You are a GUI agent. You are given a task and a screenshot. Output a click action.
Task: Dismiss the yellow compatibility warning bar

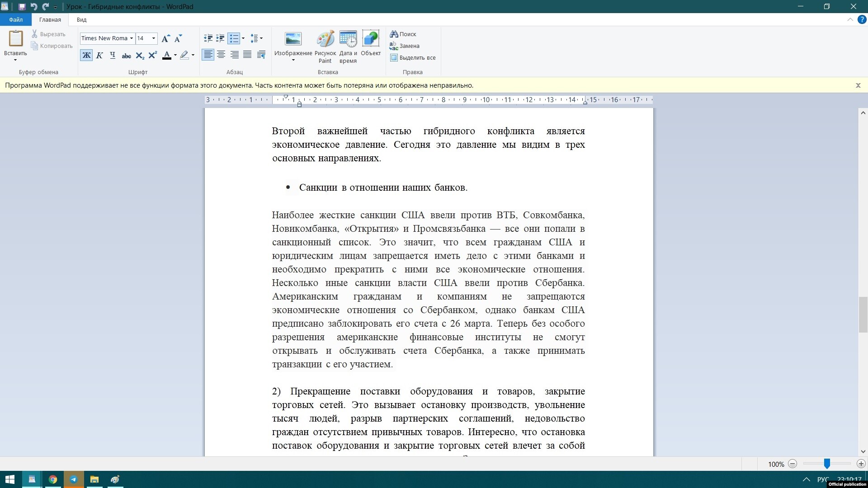pyautogui.click(x=858, y=85)
